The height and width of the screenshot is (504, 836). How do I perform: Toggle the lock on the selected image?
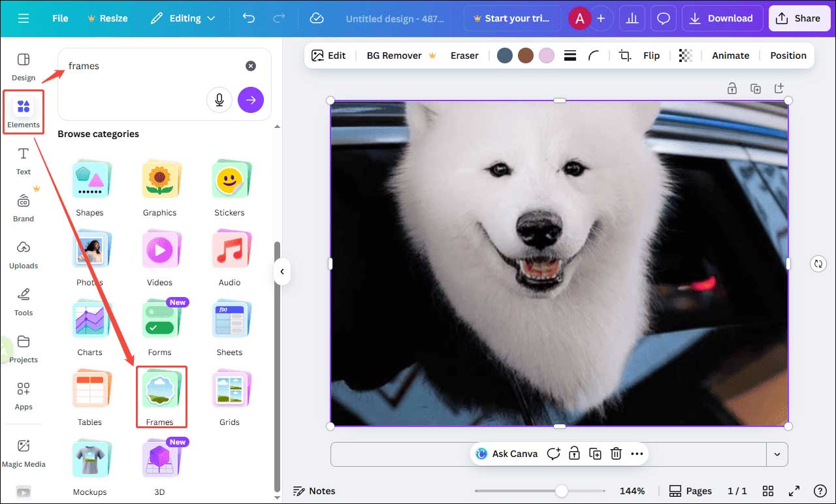click(732, 88)
